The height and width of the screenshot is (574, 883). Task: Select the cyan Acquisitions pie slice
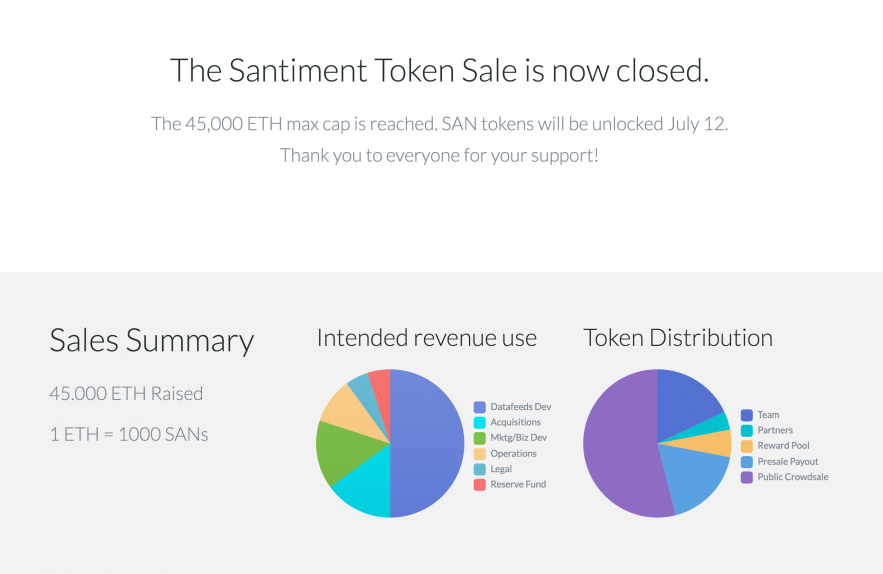pos(365,492)
